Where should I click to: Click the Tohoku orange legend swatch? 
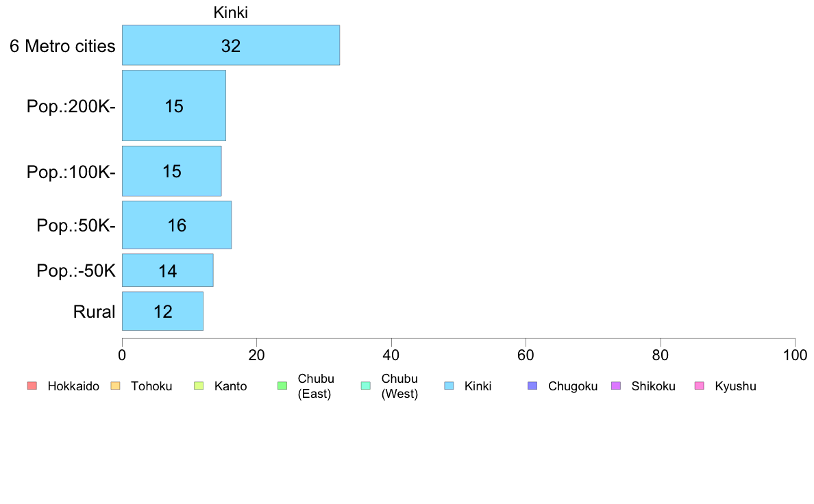point(115,386)
